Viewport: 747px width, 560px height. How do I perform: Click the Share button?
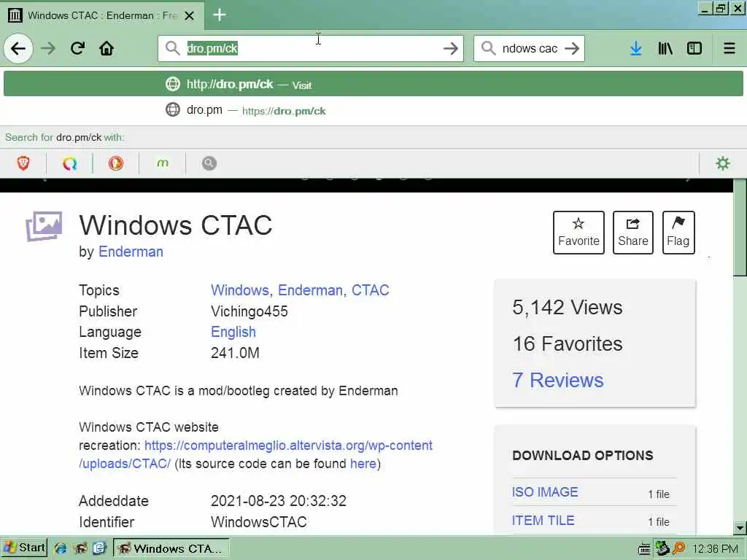pyautogui.click(x=632, y=233)
